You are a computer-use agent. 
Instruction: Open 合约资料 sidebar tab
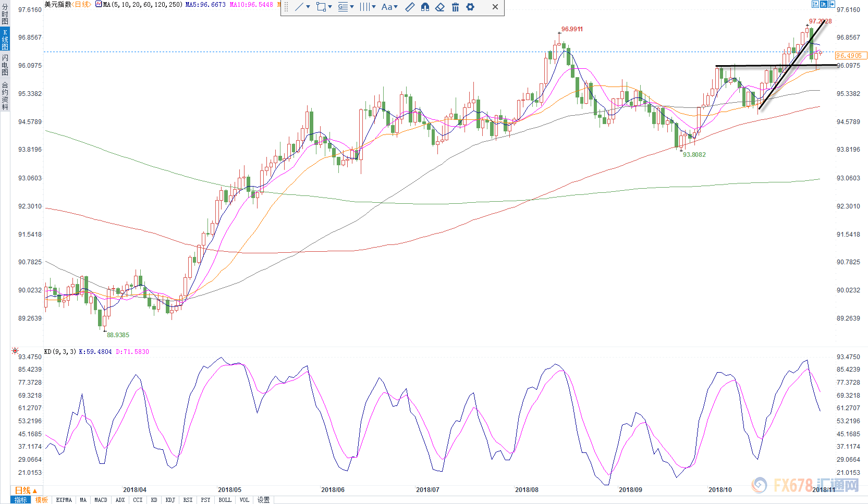[5, 96]
